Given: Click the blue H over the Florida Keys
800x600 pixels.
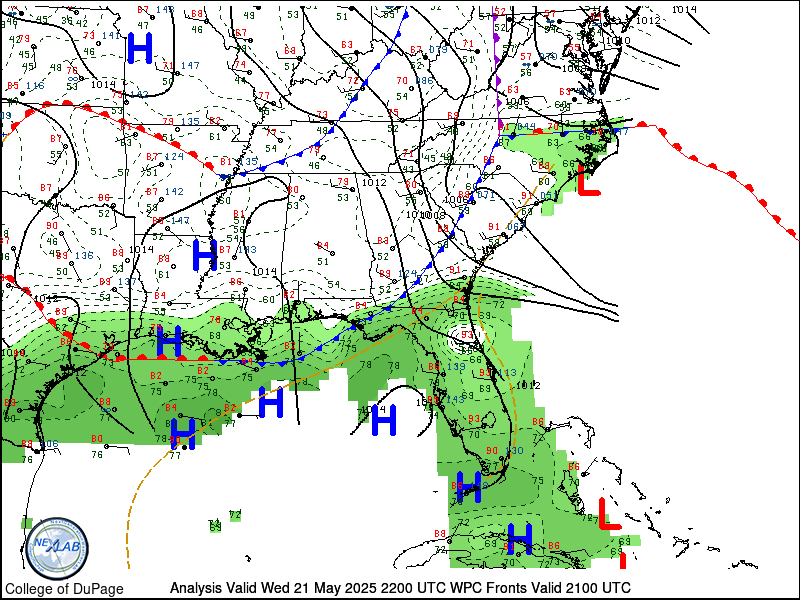Looking at the screenshot, I should pyautogui.click(x=469, y=487).
